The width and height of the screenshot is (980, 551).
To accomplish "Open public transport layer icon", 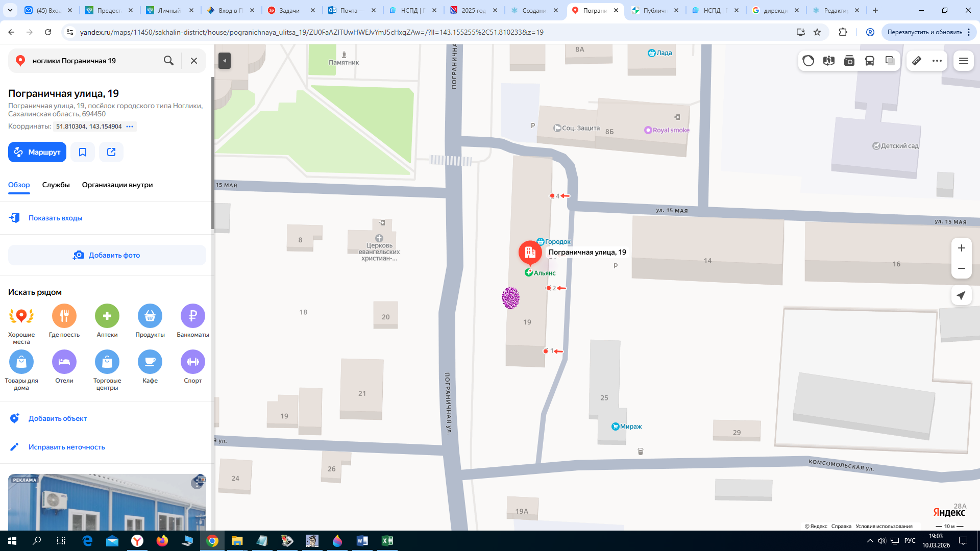I will pos(870,61).
